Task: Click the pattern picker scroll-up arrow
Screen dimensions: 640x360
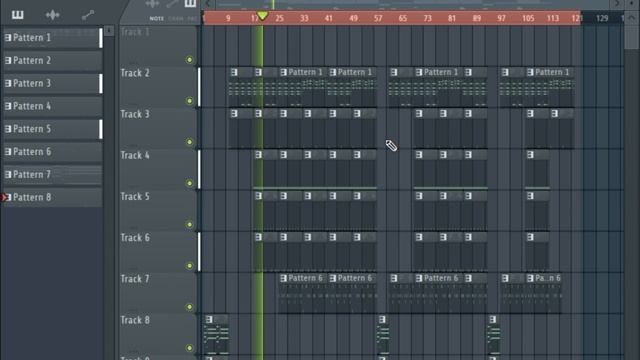Action: click(x=109, y=31)
